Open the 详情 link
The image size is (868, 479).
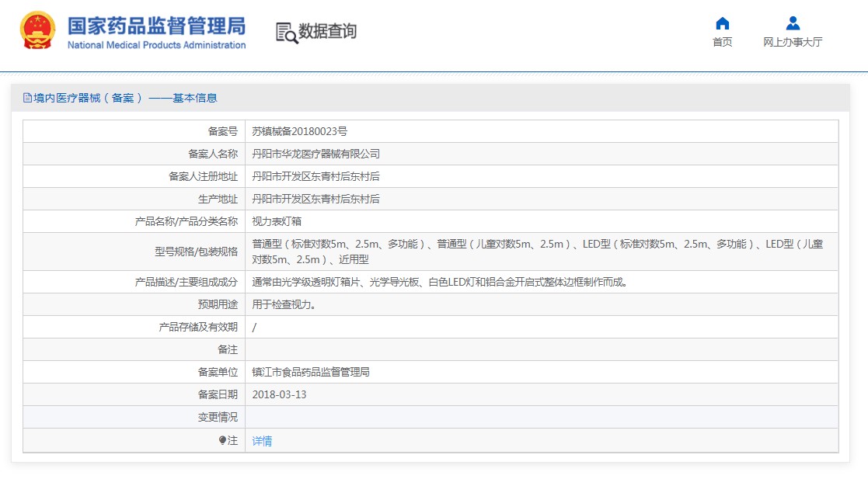point(262,441)
